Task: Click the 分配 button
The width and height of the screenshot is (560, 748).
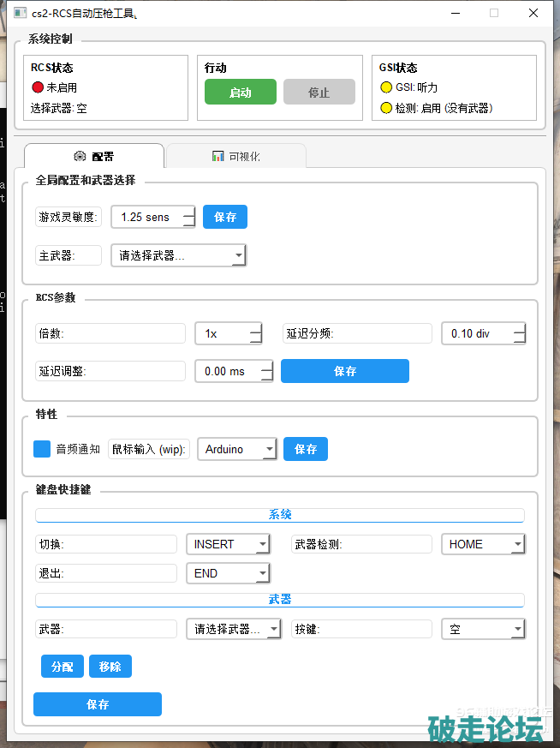Action: (x=63, y=667)
